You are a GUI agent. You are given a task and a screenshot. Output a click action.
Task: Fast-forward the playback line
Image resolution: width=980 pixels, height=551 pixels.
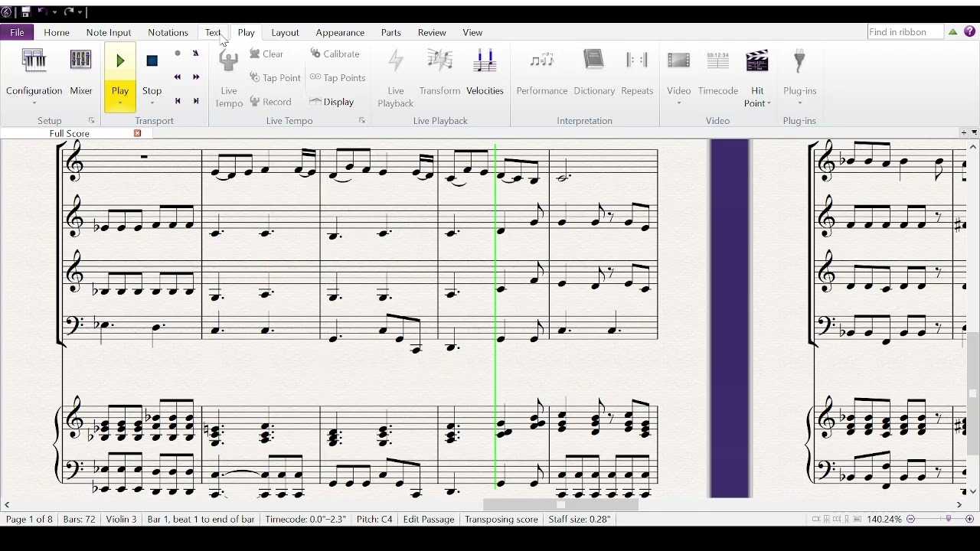pos(196,77)
